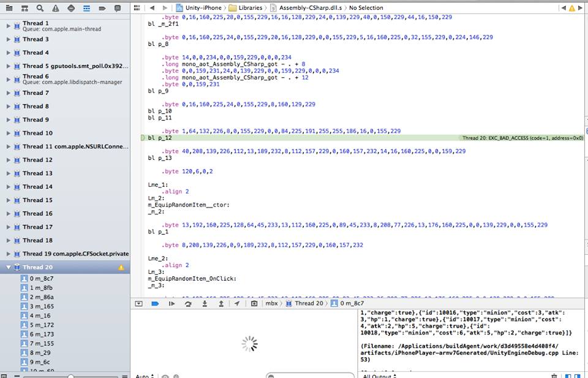
Task: Step over the current instruction
Action: pyautogui.click(x=188, y=303)
